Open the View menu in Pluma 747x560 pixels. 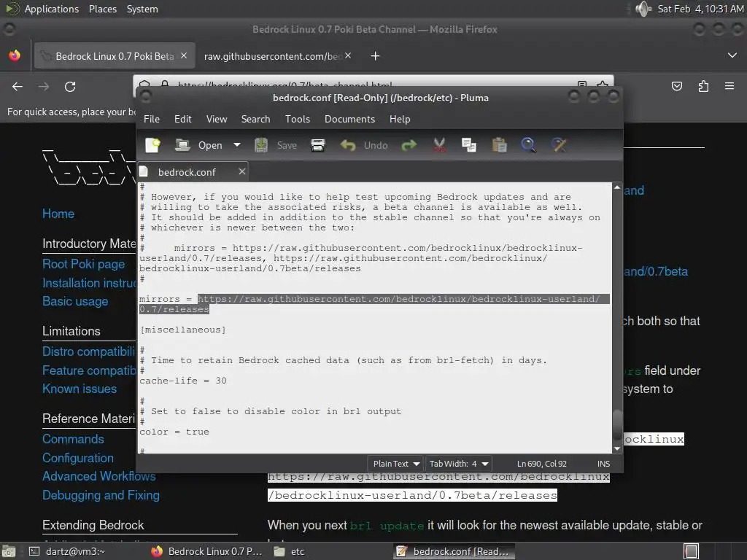(217, 119)
